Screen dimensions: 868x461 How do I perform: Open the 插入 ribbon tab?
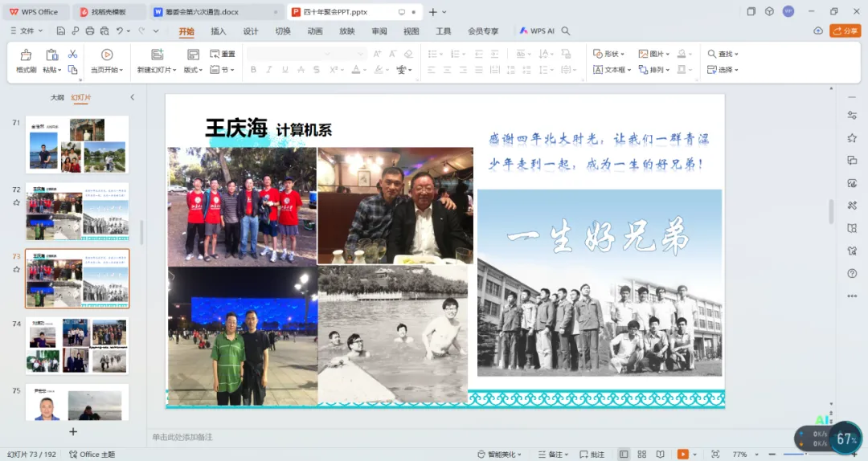click(219, 31)
